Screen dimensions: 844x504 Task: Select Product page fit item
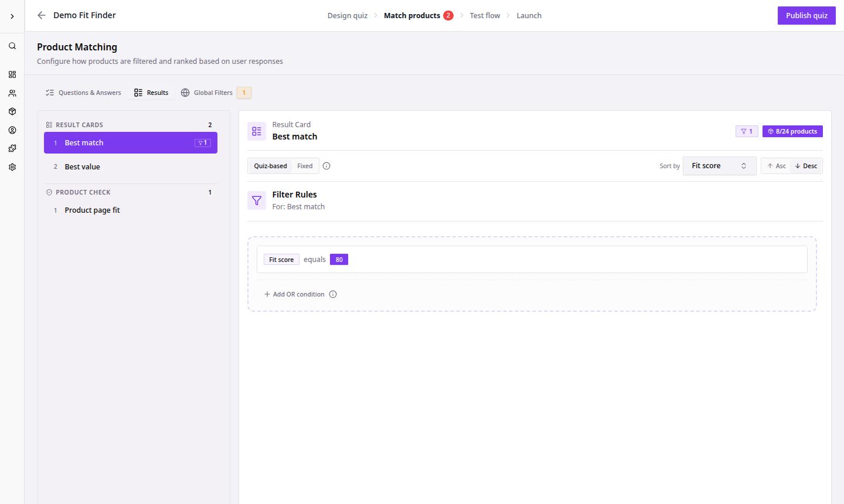pos(131,210)
